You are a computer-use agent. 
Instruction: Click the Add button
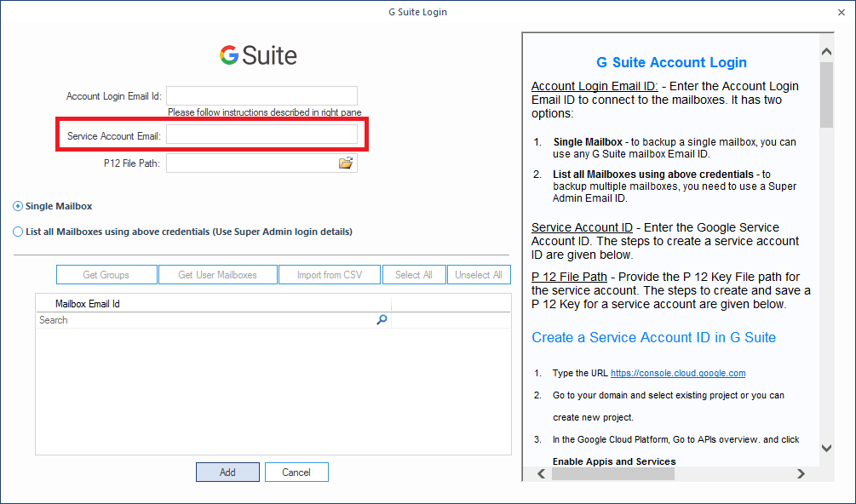click(x=227, y=472)
